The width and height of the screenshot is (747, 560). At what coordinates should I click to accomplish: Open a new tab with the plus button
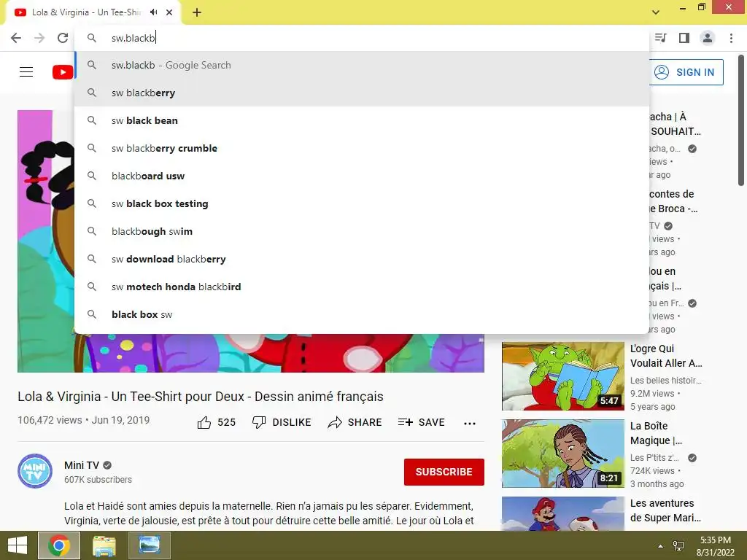pos(197,12)
